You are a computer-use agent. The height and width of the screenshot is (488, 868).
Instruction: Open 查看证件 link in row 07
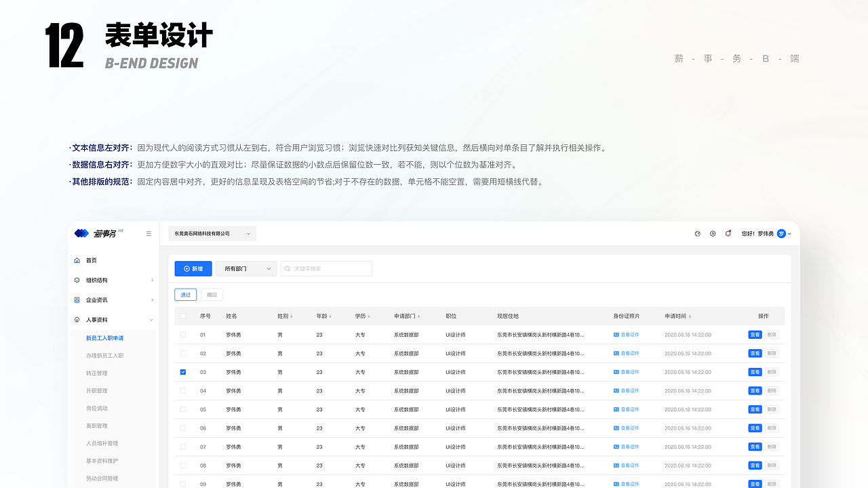pyautogui.click(x=630, y=447)
